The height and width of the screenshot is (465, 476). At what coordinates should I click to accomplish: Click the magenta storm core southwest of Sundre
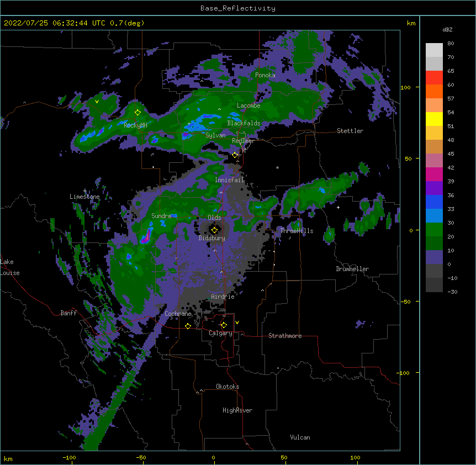147,236
